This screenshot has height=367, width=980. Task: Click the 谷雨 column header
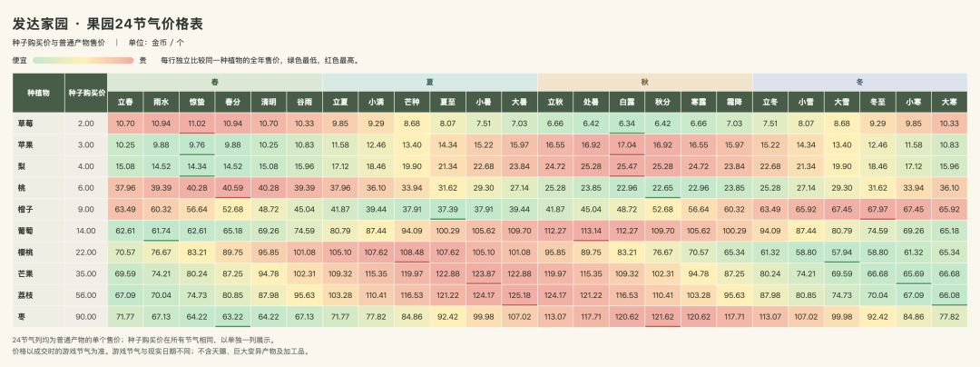(x=304, y=102)
